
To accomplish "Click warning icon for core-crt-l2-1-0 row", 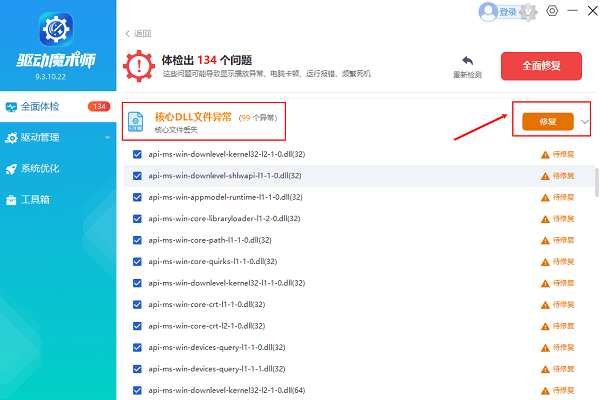I will point(545,326).
